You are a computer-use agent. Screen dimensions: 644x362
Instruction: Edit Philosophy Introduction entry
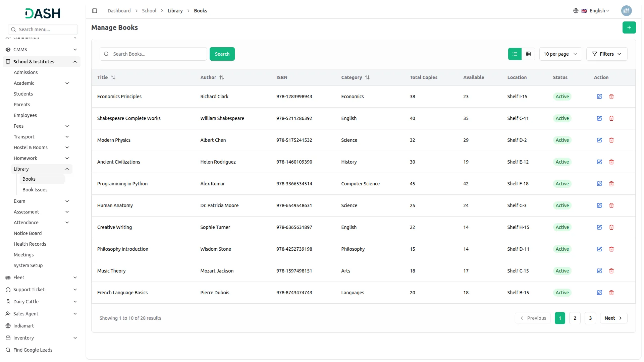coord(599,249)
